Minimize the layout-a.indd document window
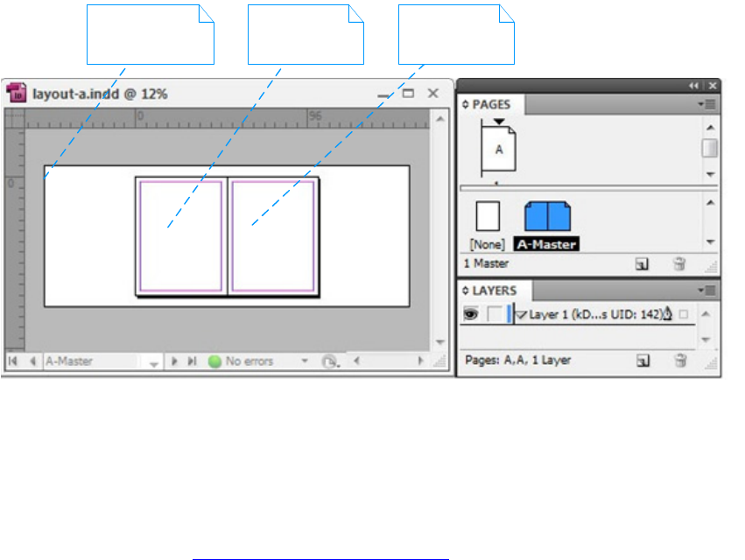The image size is (745, 560). click(x=383, y=95)
